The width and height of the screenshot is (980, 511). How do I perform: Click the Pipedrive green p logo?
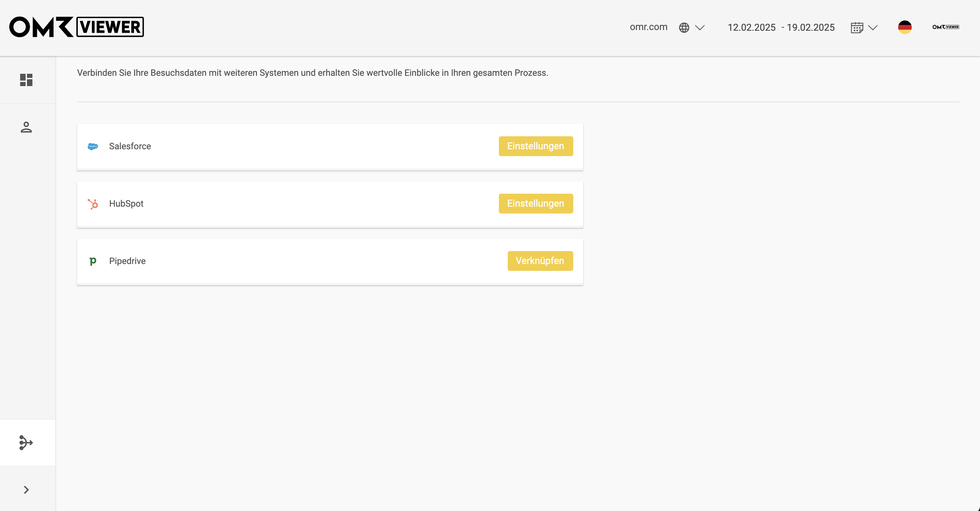tap(92, 261)
